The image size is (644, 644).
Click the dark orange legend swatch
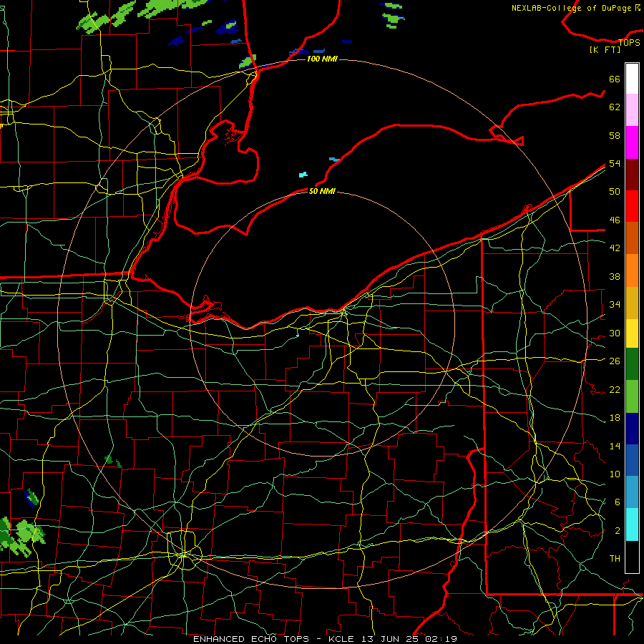(x=632, y=238)
